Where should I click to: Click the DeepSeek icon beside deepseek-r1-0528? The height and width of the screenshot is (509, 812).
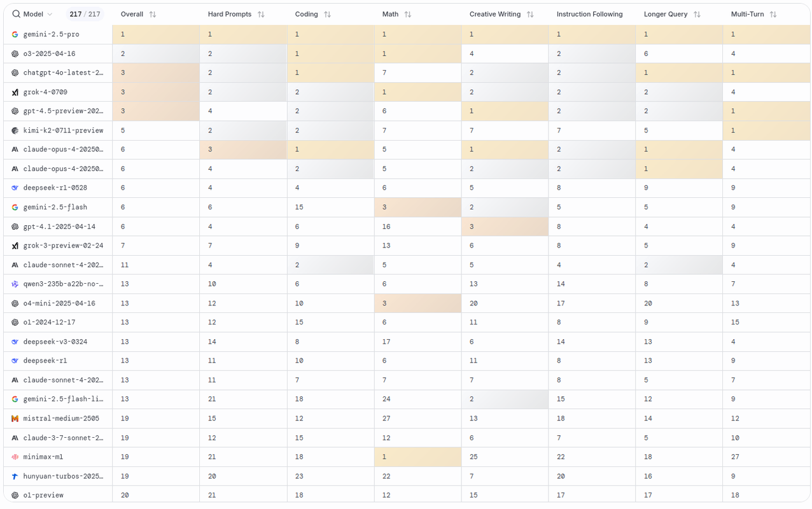(x=15, y=188)
